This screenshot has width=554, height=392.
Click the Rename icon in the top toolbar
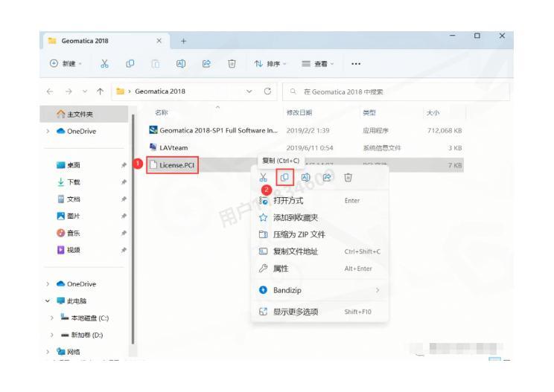click(x=181, y=64)
